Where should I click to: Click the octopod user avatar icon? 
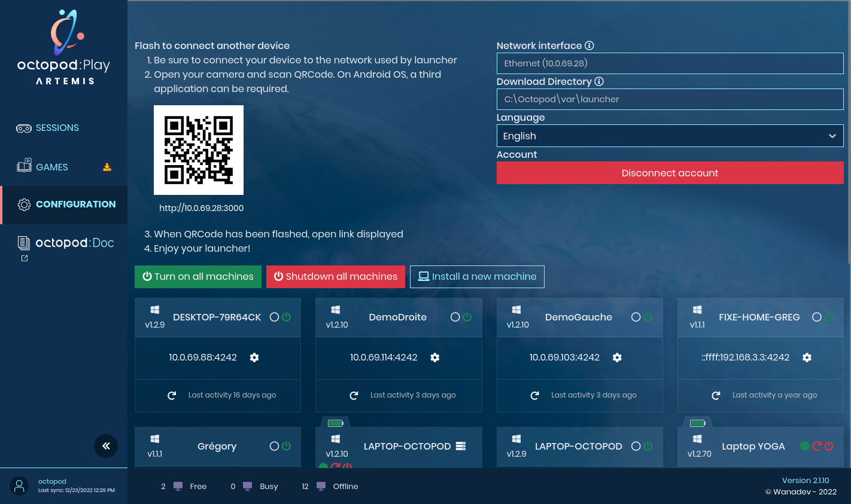point(20,486)
